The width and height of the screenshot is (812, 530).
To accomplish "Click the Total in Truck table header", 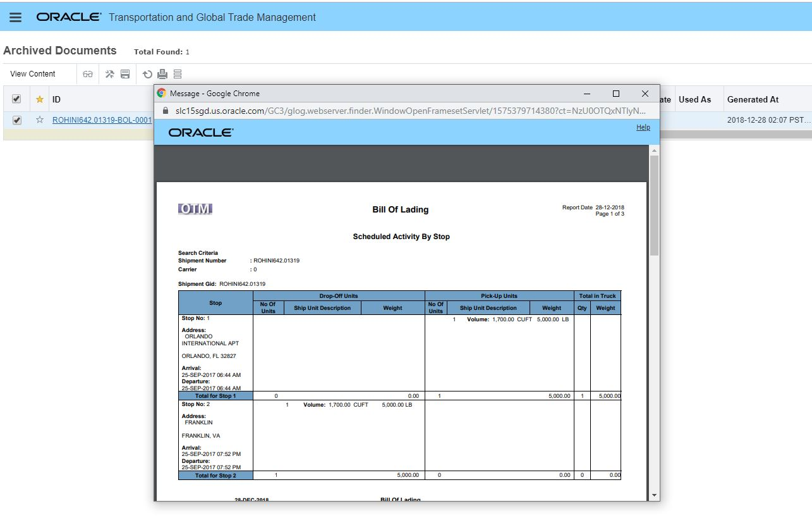I will [598, 296].
